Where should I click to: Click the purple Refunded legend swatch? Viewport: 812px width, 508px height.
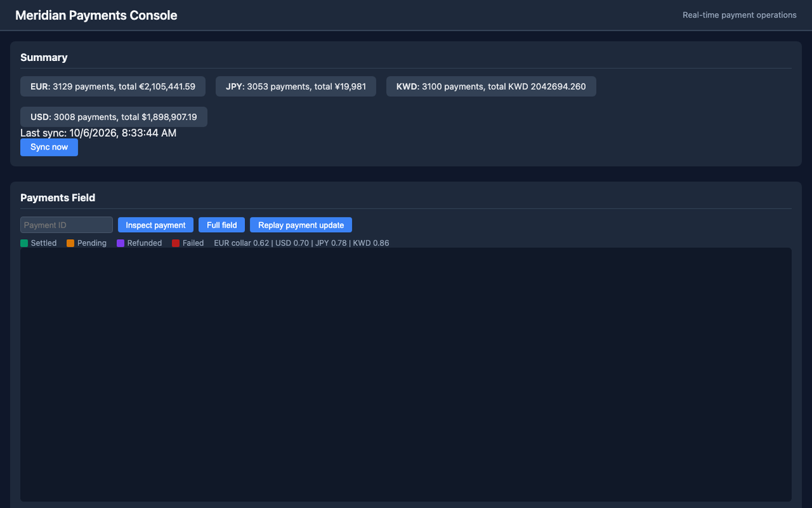(120, 243)
